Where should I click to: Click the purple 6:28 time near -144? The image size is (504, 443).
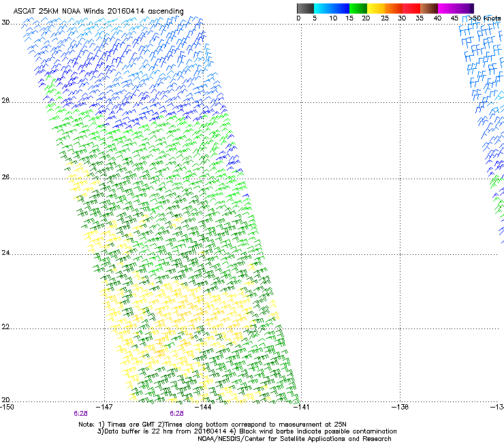(177, 414)
